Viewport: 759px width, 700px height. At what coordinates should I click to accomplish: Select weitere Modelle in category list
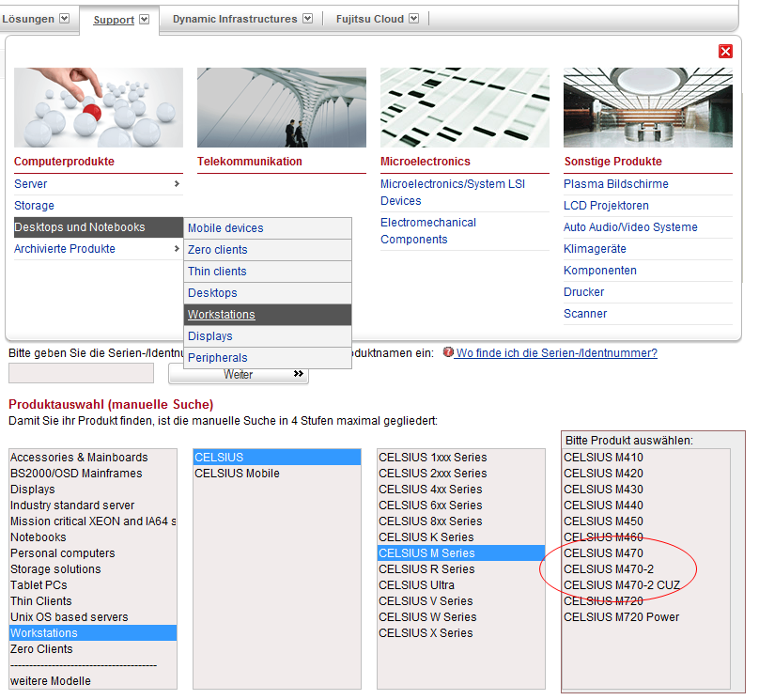pyautogui.click(x=93, y=680)
